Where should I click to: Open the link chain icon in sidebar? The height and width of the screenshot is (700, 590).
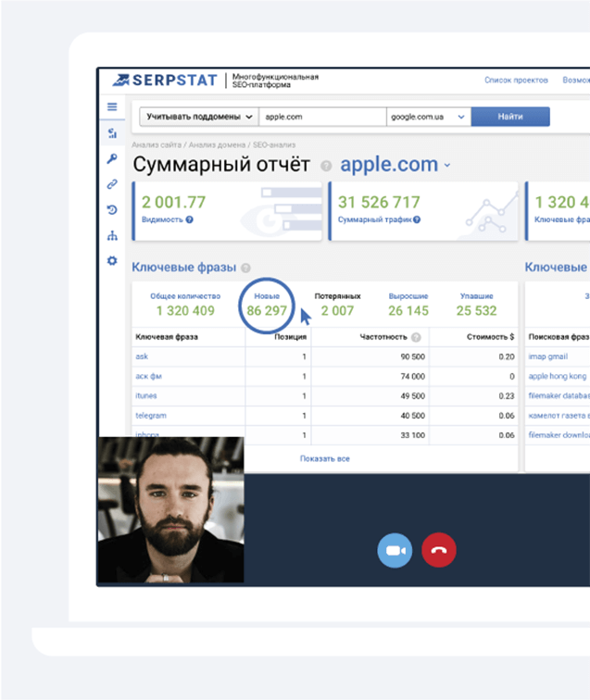[112, 184]
